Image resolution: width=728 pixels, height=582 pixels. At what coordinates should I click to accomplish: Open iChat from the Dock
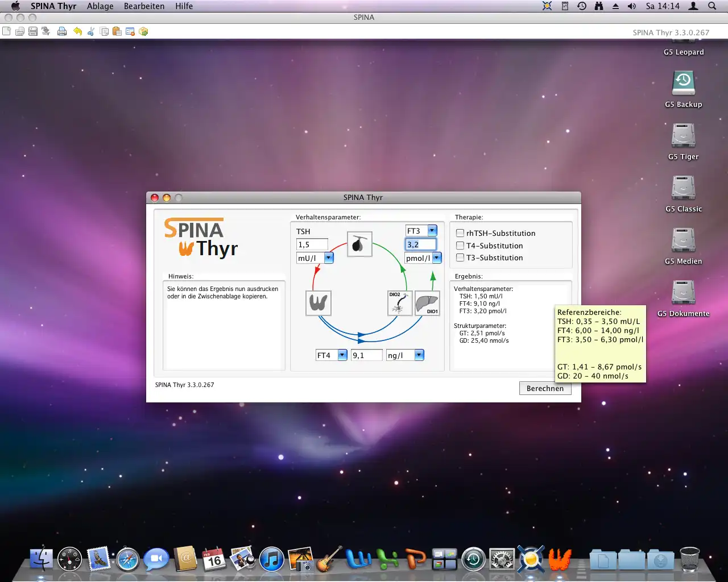[156, 559]
